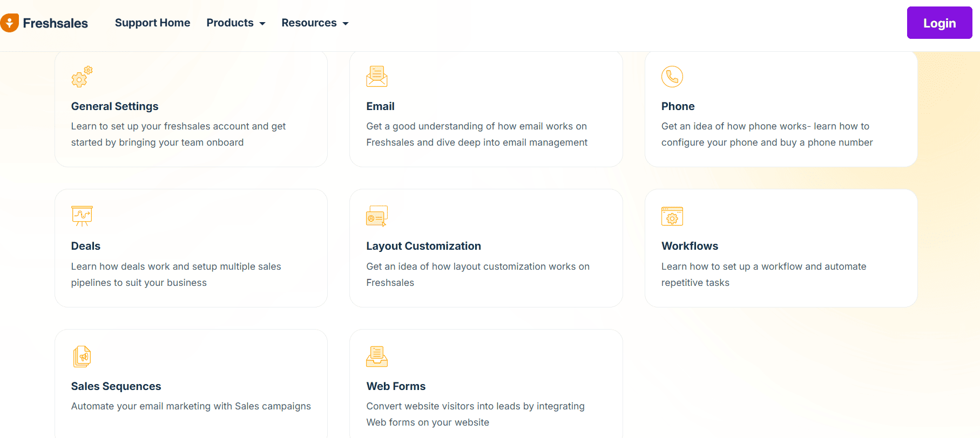Open the Phone category heading
The image size is (980, 438).
[678, 106]
